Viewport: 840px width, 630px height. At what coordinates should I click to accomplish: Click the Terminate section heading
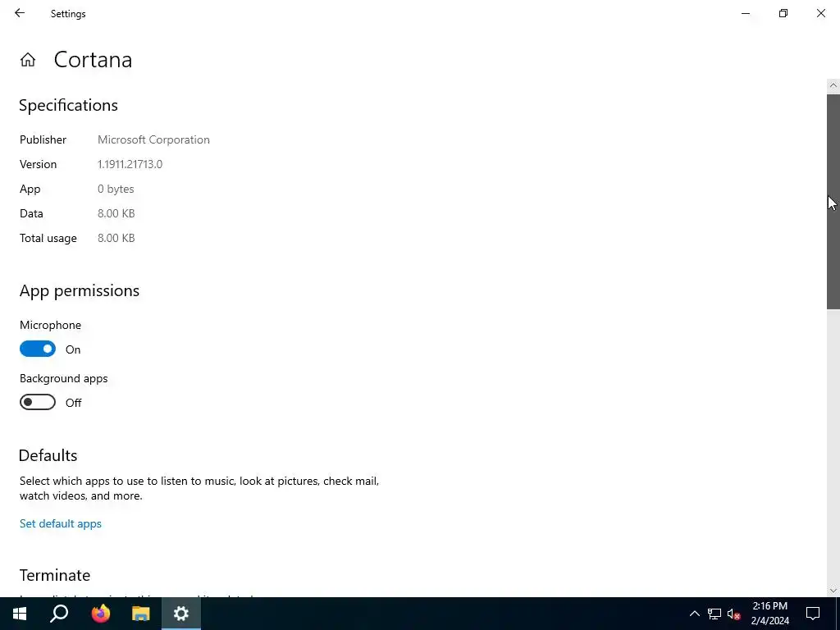tap(55, 575)
